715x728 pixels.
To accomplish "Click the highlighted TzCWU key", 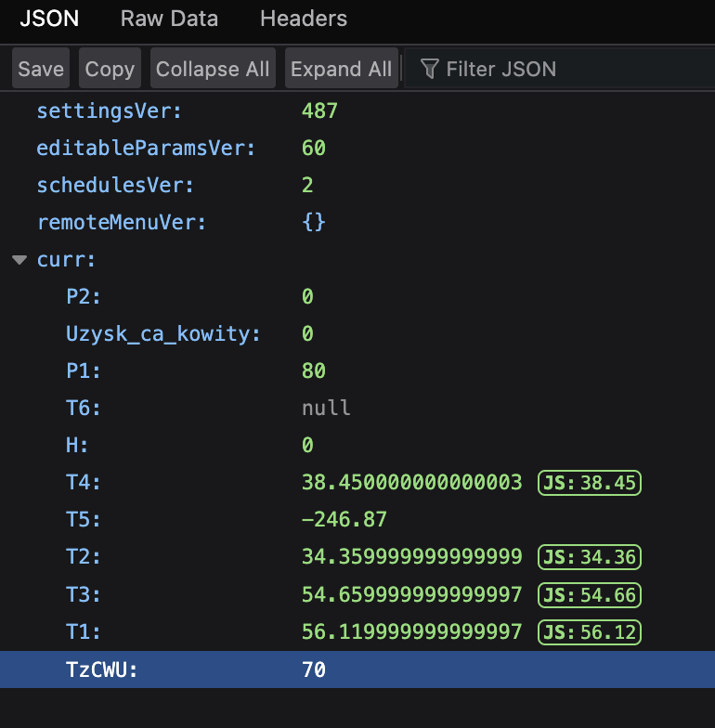I will pos(102,669).
